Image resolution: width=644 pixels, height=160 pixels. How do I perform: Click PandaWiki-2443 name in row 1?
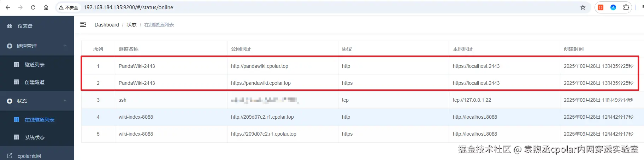click(137, 66)
